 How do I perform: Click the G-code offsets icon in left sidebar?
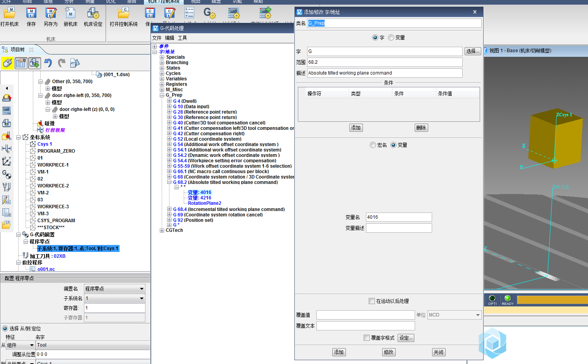[x=7, y=174]
